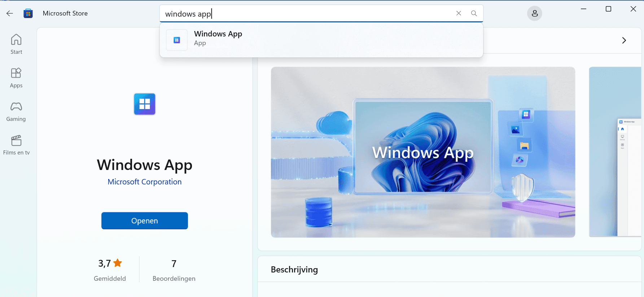Click the Windows App suggestion icon

[x=177, y=40]
